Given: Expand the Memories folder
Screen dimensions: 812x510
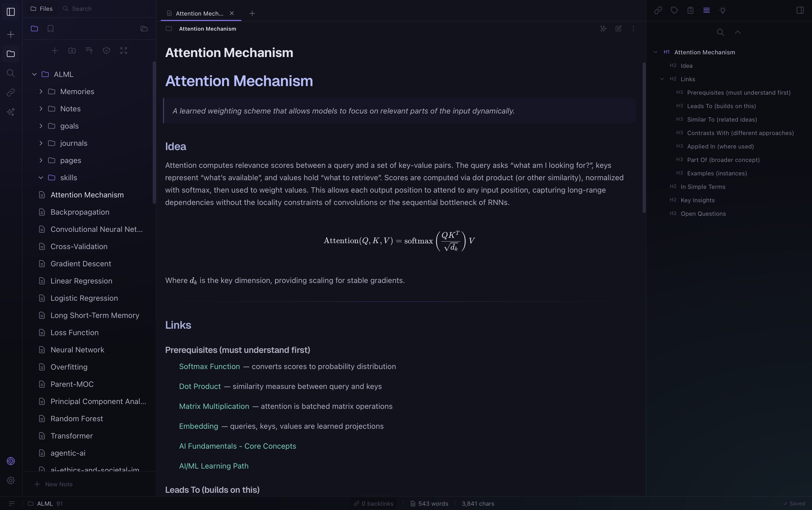Looking at the screenshot, I should (41, 91).
